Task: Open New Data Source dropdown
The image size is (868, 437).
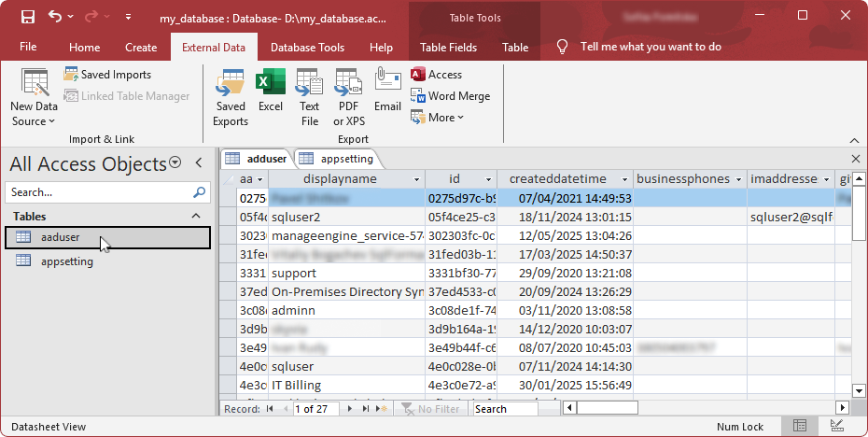Action: click(34, 98)
